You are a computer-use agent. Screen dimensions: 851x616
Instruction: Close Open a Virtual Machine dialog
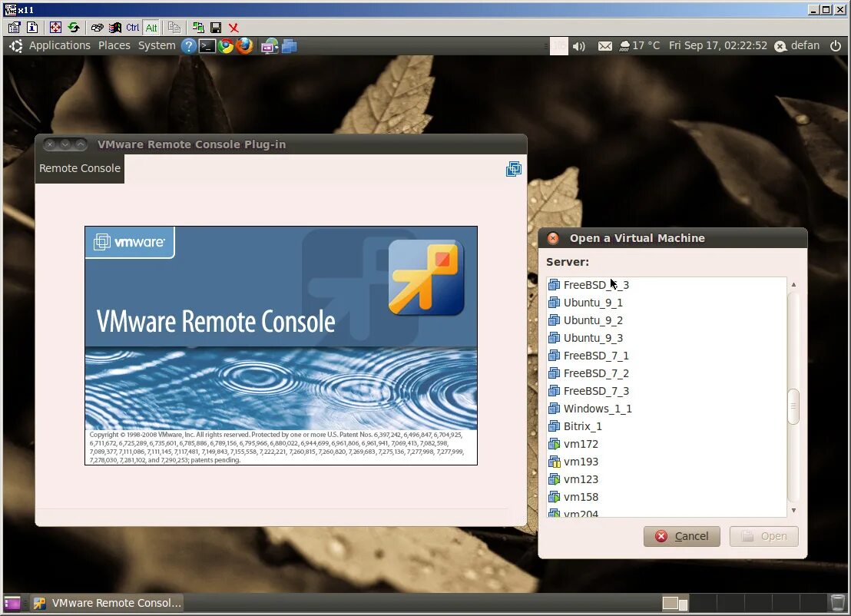553,238
